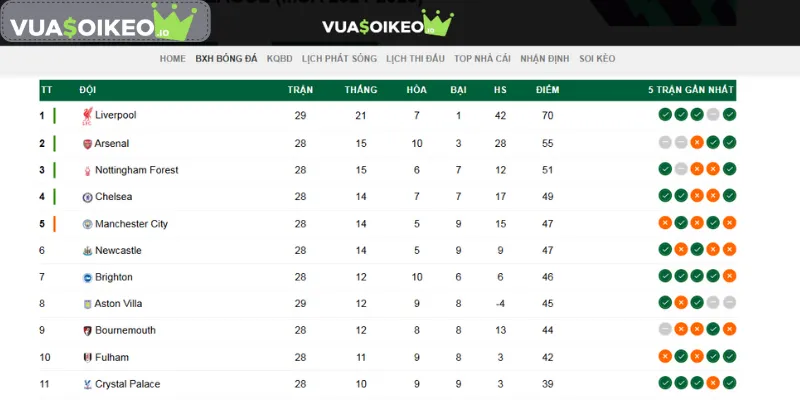
Task: Click the Fulham club crest icon
Action: [x=87, y=357]
